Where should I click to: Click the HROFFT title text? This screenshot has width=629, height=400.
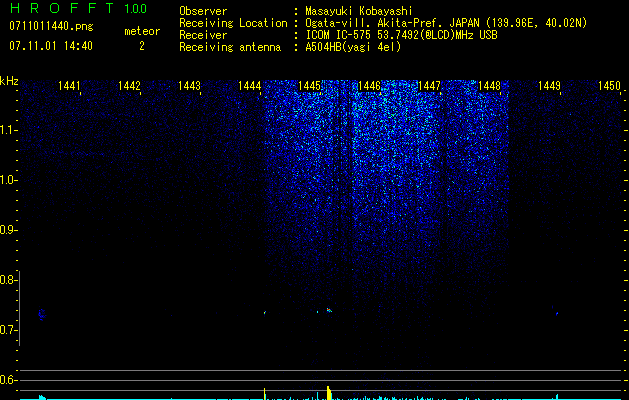coord(62,8)
